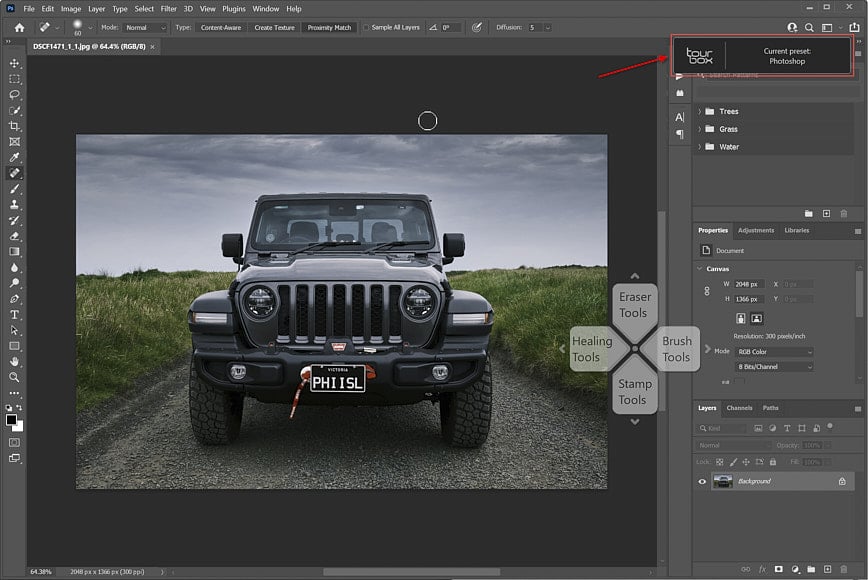Open the blending Mode dropdown set to Normal
The width and height of the screenshot is (868, 580).
(146, 27)
